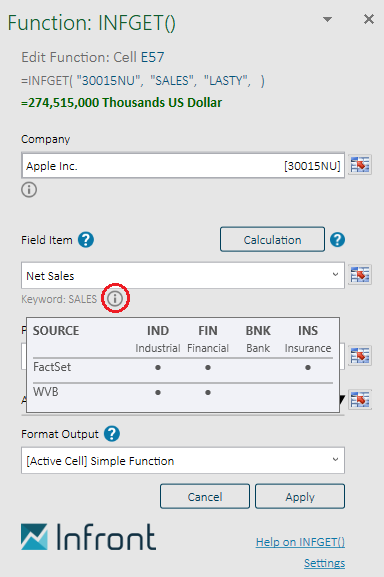This screenshot has width=384, height=577.
Task: Click the result value 274,515,000 Thousands US Dollar
Action: pyautogui.click(x=121, y=102)
